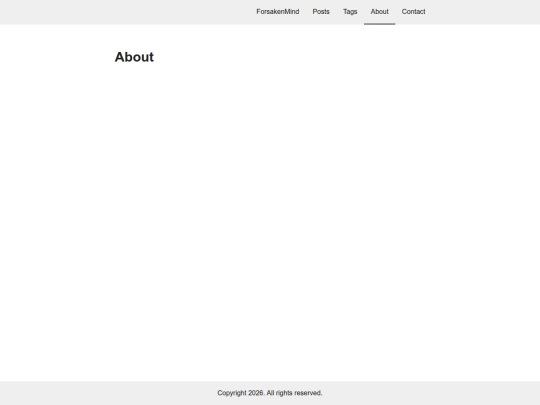This screenshot has height=405, width=540.
Task: Select the About nav tab
Action: [x=380, y=12]
